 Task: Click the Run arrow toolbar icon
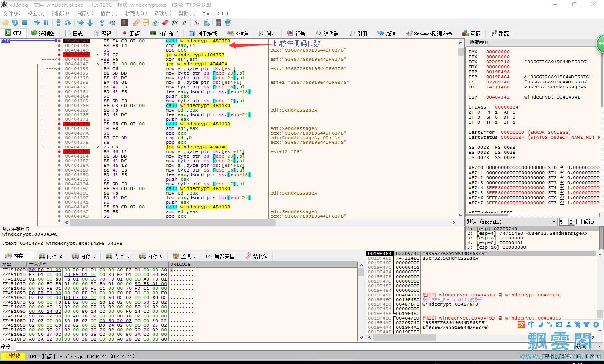[x=37, y=23]
